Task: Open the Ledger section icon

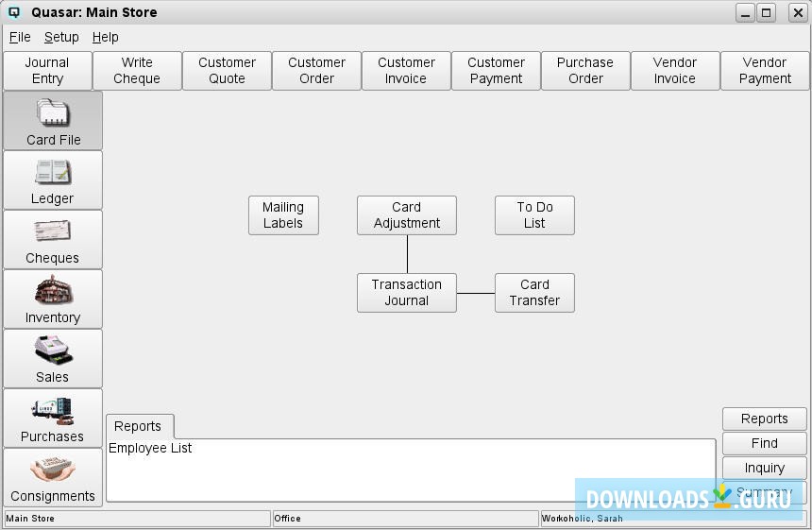Action: pyautogui.click(x=53, y=180)
